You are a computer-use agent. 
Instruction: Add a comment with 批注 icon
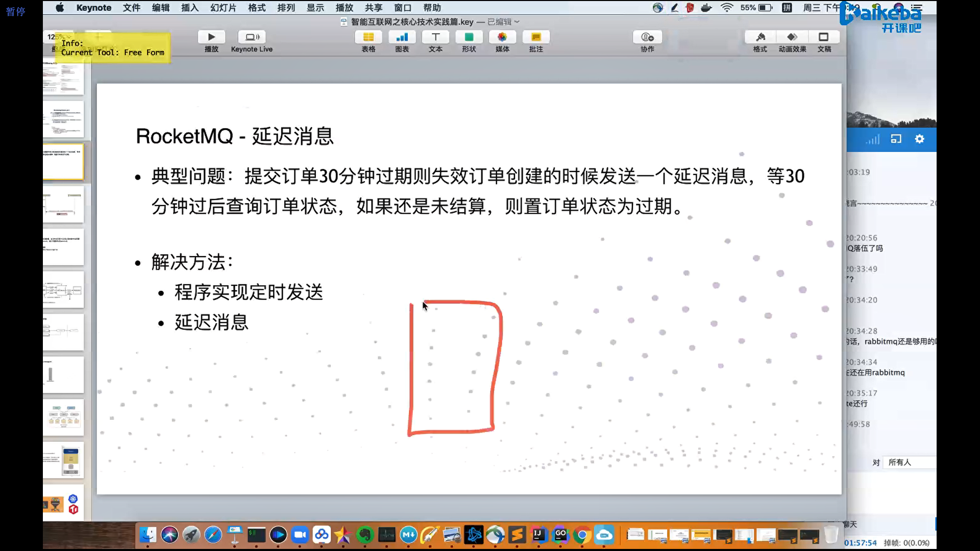[x=536, y=37]
